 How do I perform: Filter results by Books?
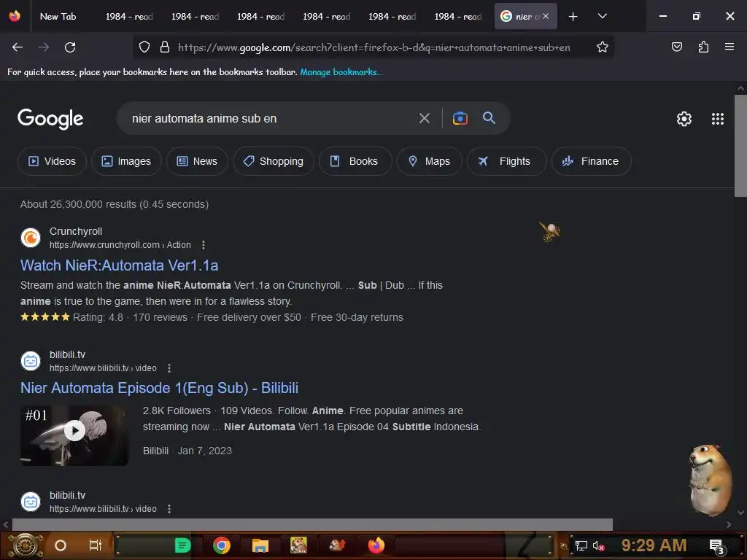[355, 161]
